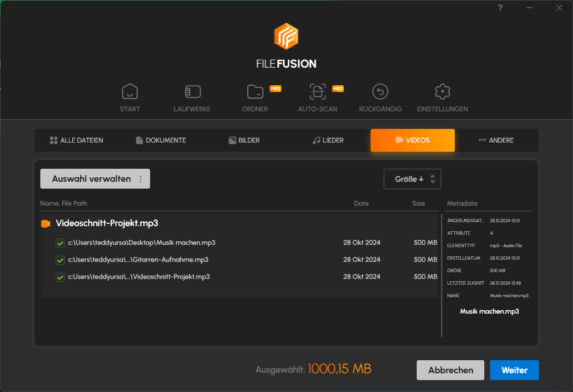Open the START home screen icon

click(130, 91)
